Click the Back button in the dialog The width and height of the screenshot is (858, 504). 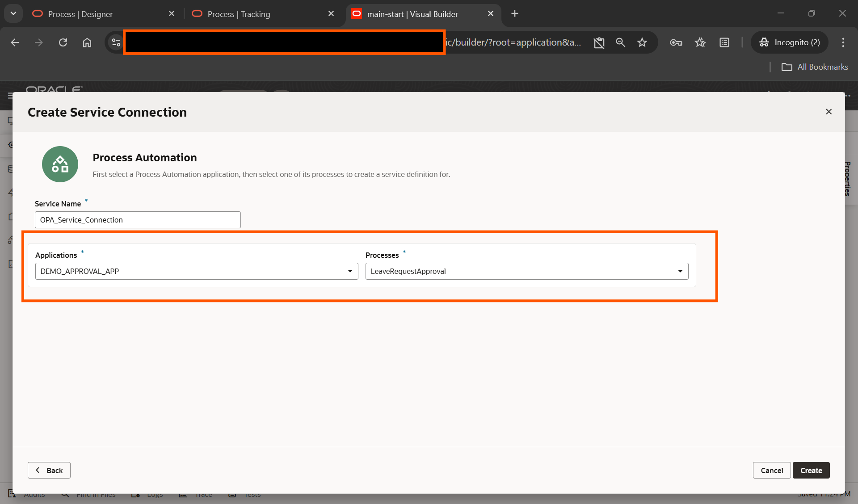pos(49,470)
